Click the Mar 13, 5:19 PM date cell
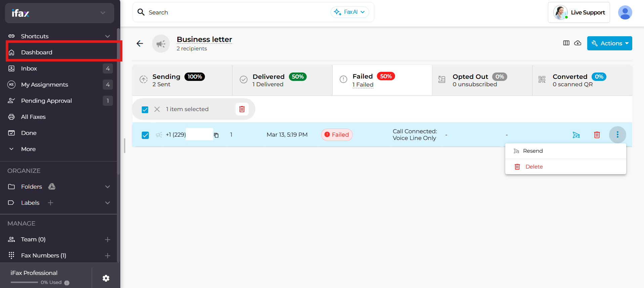 pos(287,135)
